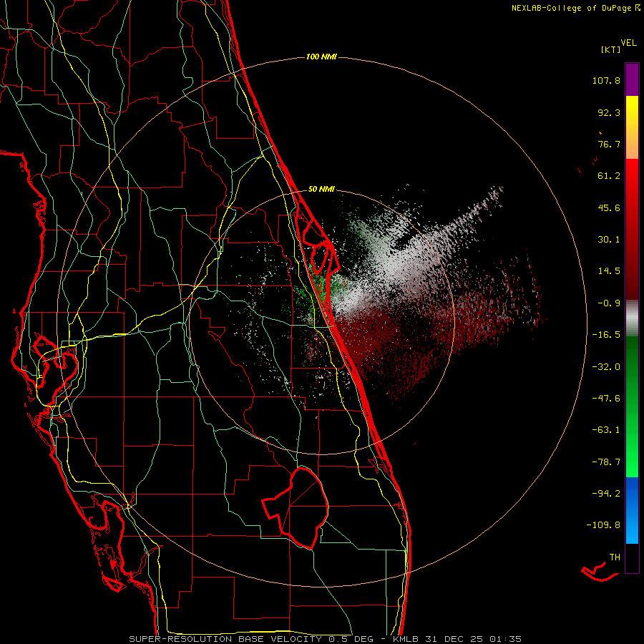This screenshot has height=644, width=644.
Task: Select the 14.5 velocity scale value
Action: coord(609,271)
